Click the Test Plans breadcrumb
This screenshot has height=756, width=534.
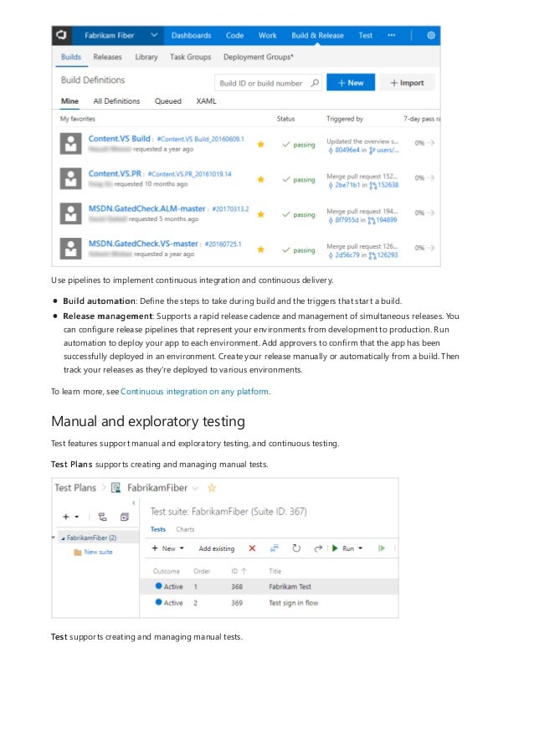75,488
